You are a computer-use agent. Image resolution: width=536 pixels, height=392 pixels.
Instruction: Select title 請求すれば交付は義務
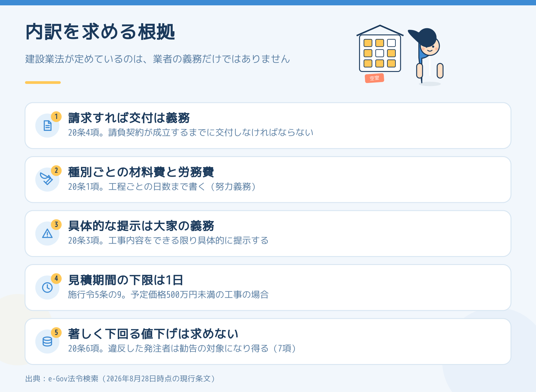click(x=129, y=118)
